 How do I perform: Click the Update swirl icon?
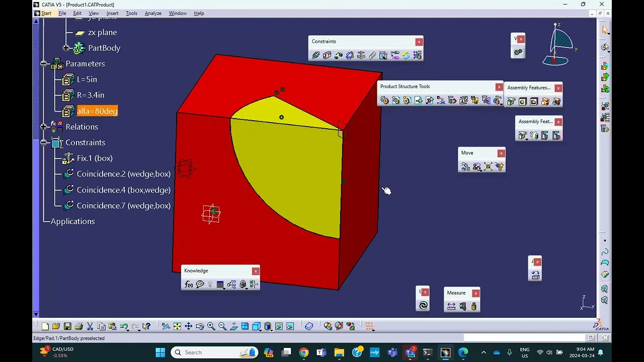pos(423,305)
